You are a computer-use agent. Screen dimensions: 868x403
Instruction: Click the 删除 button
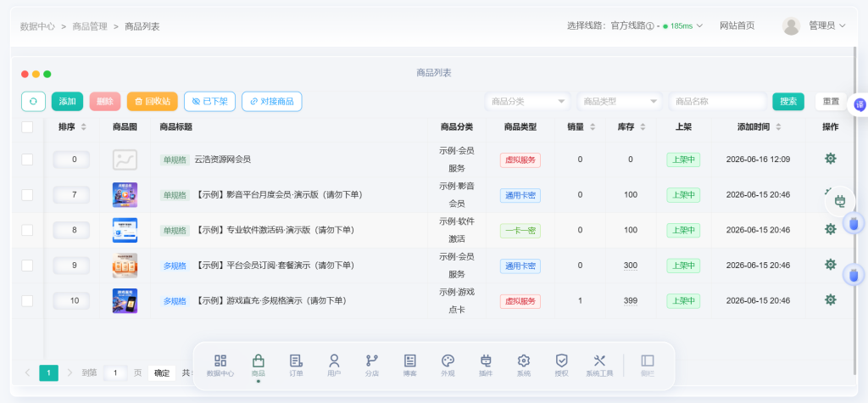[104, 102]
